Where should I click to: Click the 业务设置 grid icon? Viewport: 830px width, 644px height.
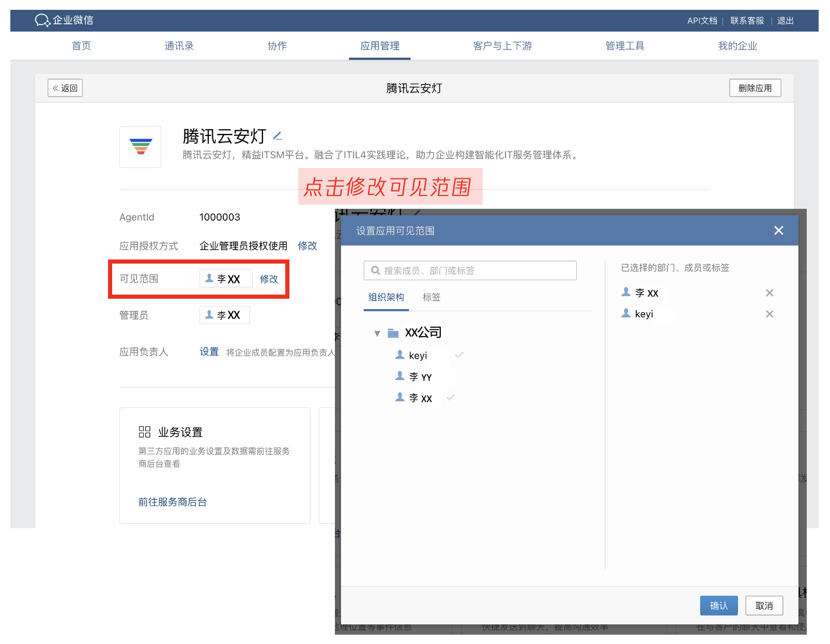(145, 432)
